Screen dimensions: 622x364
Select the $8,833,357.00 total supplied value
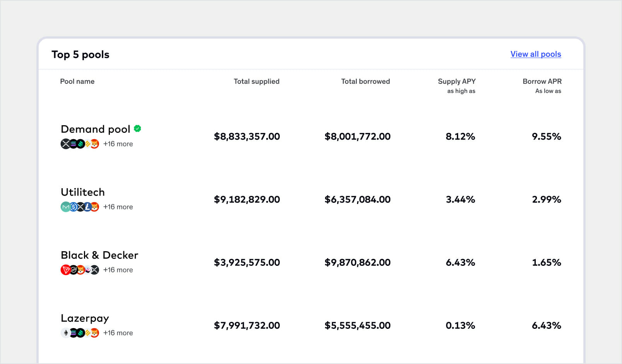(247, 136)
